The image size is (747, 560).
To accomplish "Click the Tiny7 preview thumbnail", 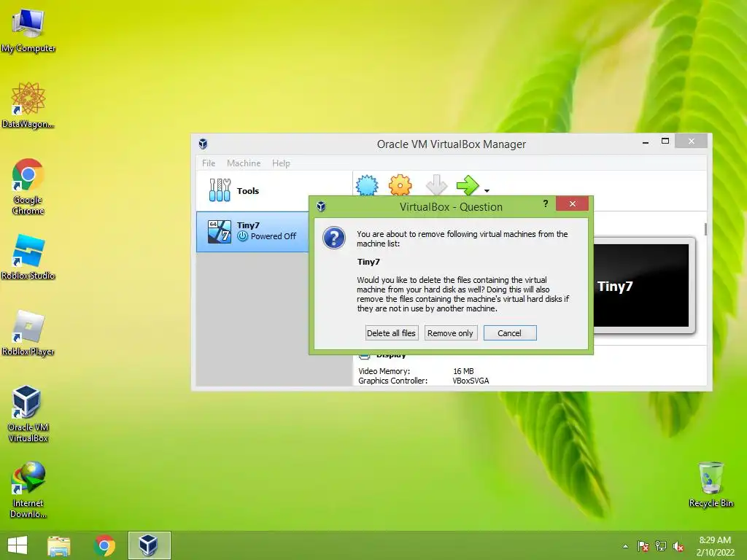I will click(642, 285).
